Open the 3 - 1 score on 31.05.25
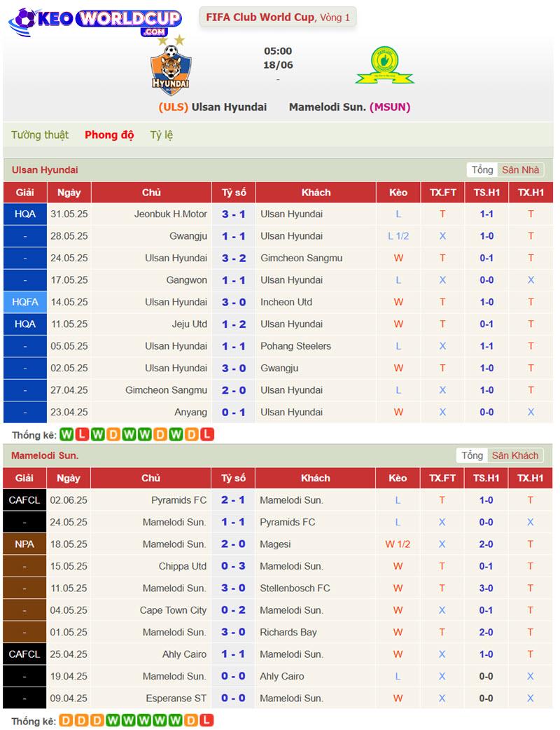 (234, 214)
